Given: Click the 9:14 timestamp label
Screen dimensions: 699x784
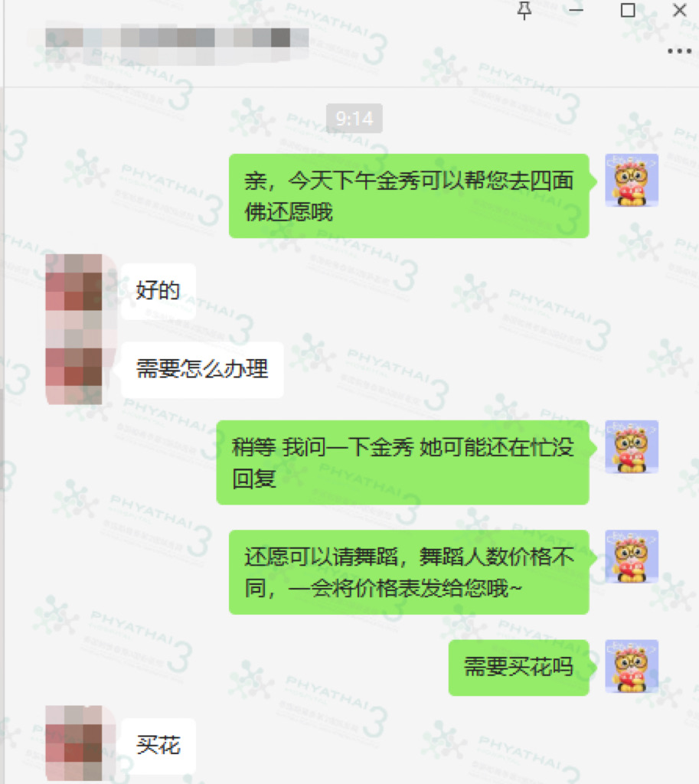Looking at the screenshot, I should 354,119.
